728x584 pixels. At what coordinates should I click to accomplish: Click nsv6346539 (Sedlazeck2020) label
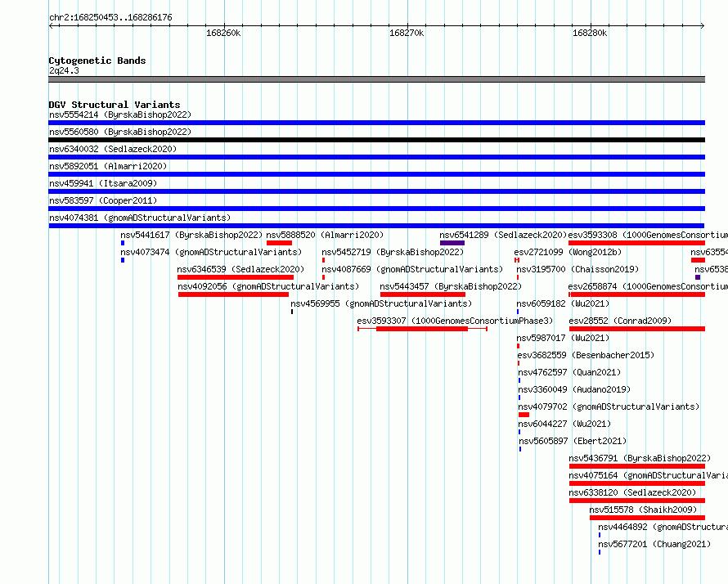[240, 269]
